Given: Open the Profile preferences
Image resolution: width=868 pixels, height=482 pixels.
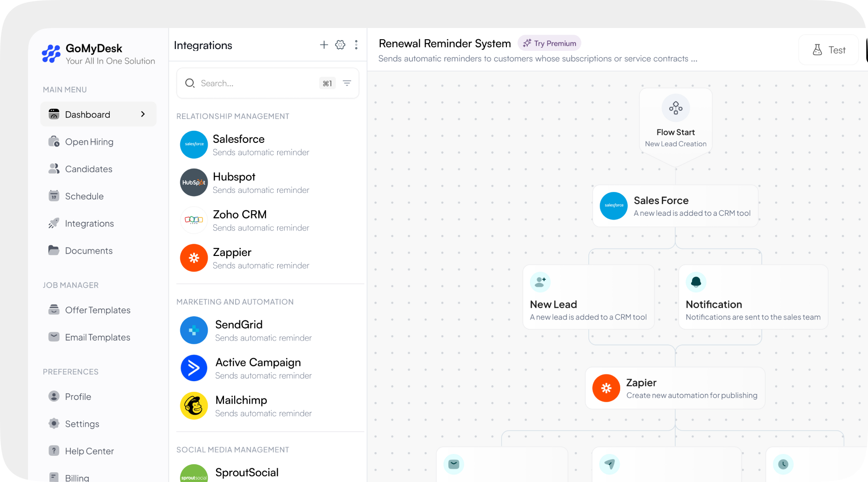Looking at the screenshot, I should pos(78,397).
